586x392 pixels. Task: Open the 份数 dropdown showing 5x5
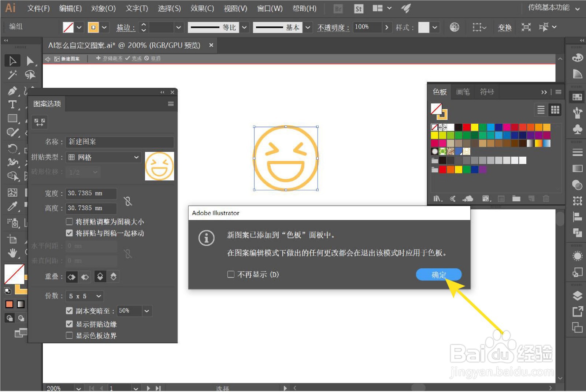[x=85, y=296]
